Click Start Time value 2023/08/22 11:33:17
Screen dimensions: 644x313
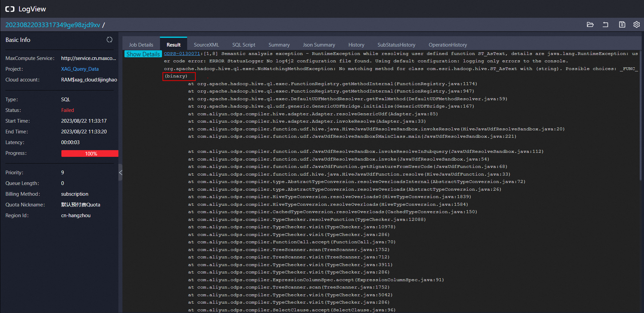[84, 121]
